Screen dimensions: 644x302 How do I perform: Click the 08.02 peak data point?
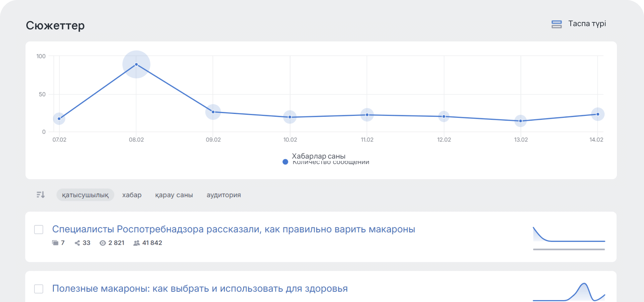(x=136, y=64)
